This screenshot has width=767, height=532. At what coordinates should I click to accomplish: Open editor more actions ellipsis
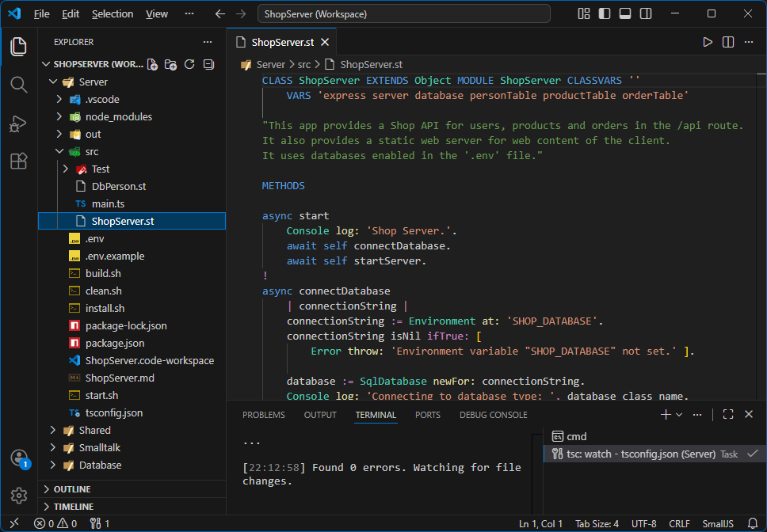(749, 42)
